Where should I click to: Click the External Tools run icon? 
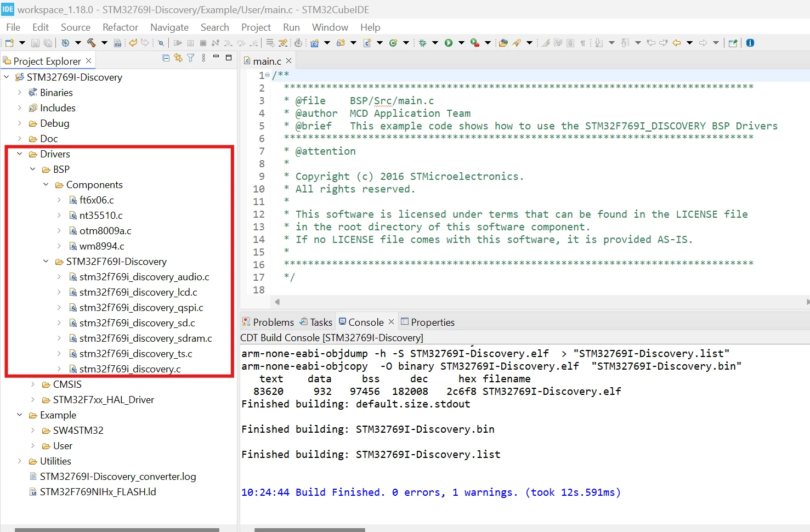(475, 43)
